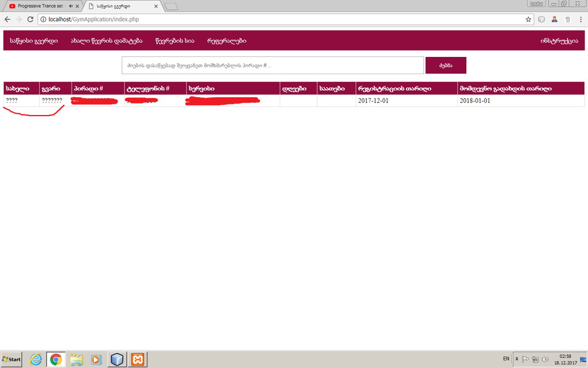Screen dimensions: 588x368
Task: Open რეფერალები menu item
Action: [x=226, y=41]
